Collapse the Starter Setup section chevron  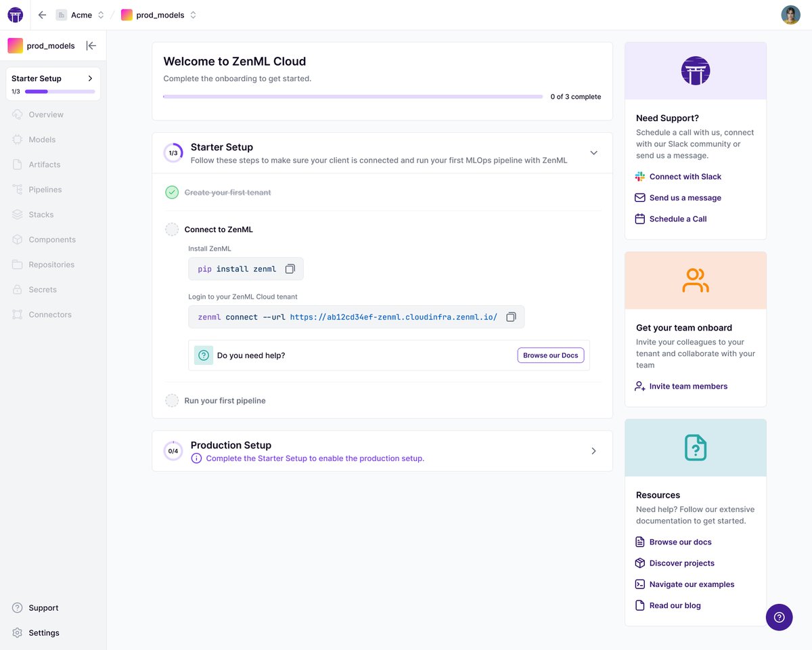[x=593, y=153]
